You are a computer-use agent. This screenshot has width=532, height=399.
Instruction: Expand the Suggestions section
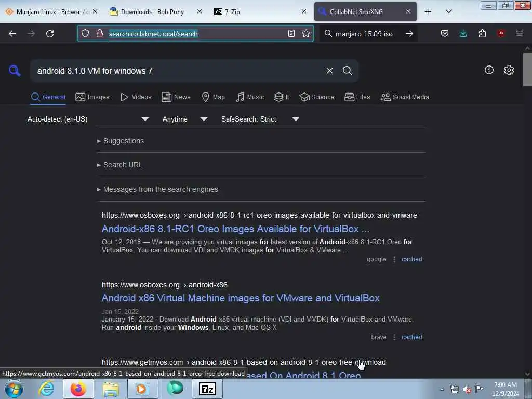click(x=121, y=141)
